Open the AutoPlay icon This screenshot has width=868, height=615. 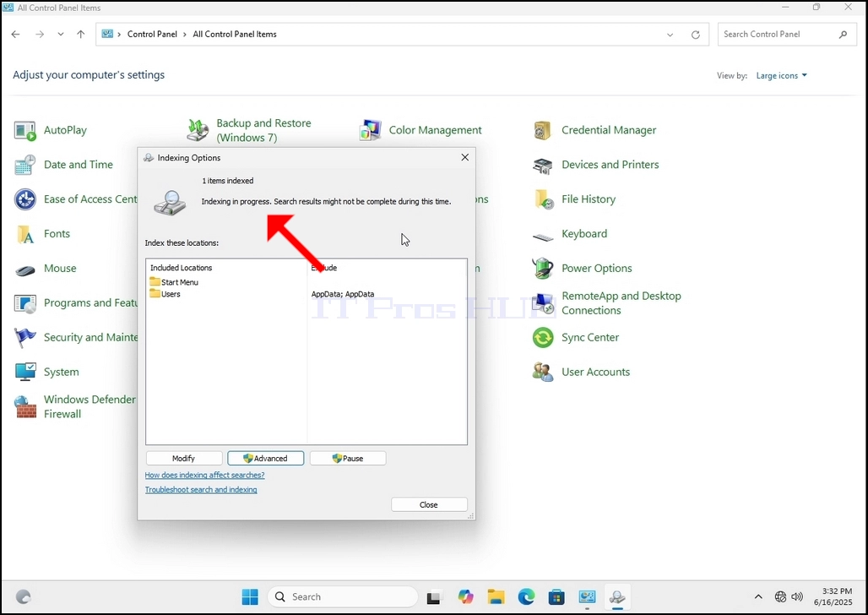(x=25, y=131)
